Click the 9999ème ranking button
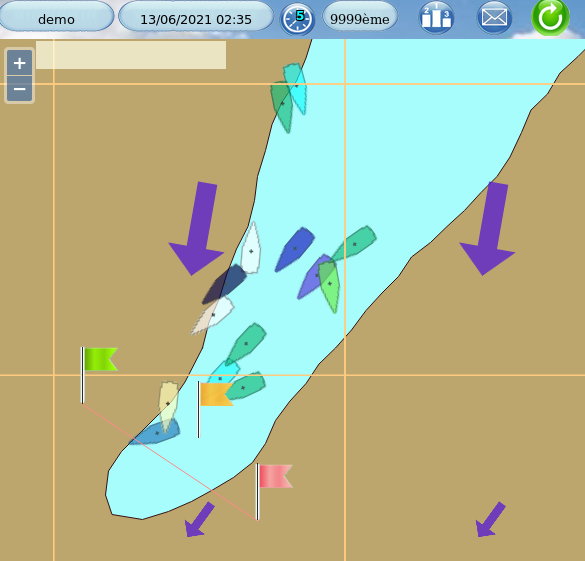Viewport: 585px width, 561px height. pyautogui.click(x=360, y=17)
